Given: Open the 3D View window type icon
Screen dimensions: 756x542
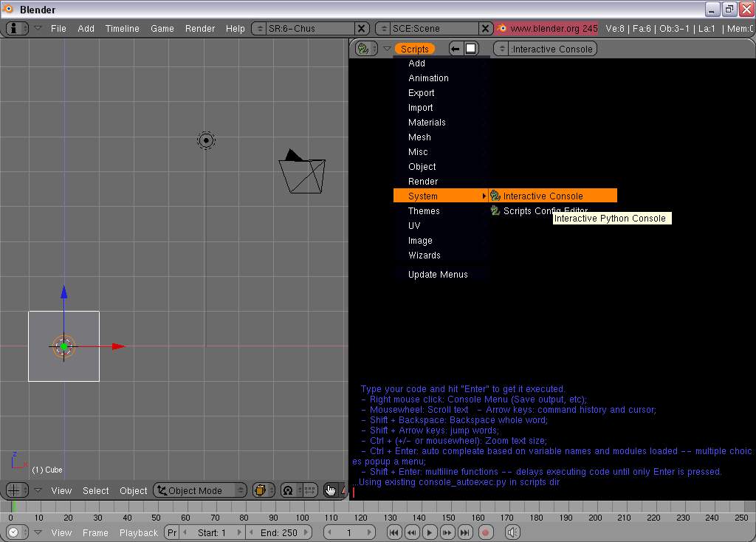Looking at the screenshot, I should pos(16,490).
